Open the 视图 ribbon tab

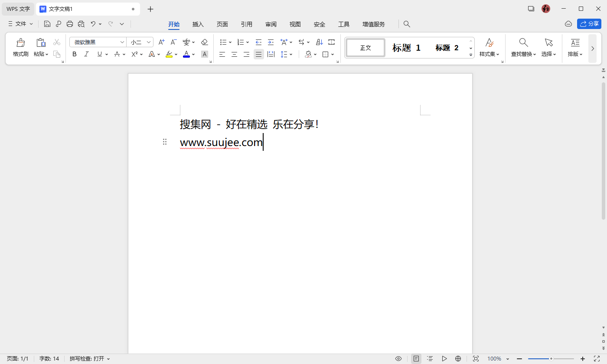pyautogui.click(x=295, y=24)
